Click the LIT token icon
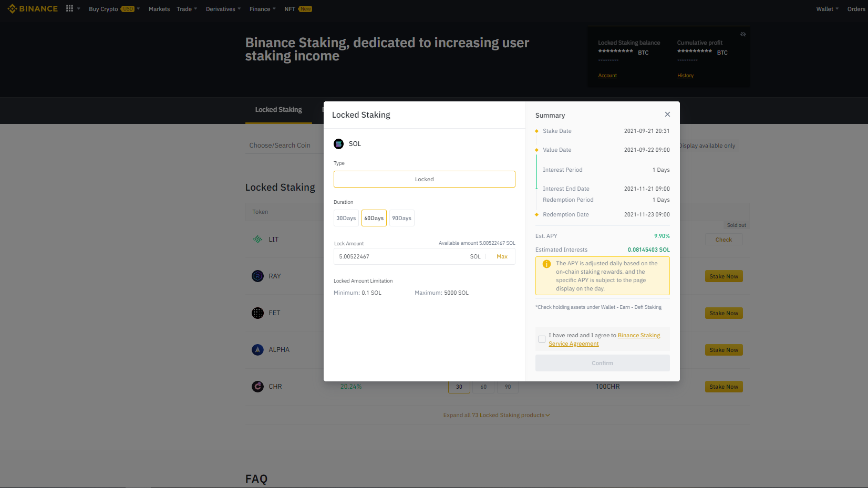Screen dimensions: 868x488 257,240
